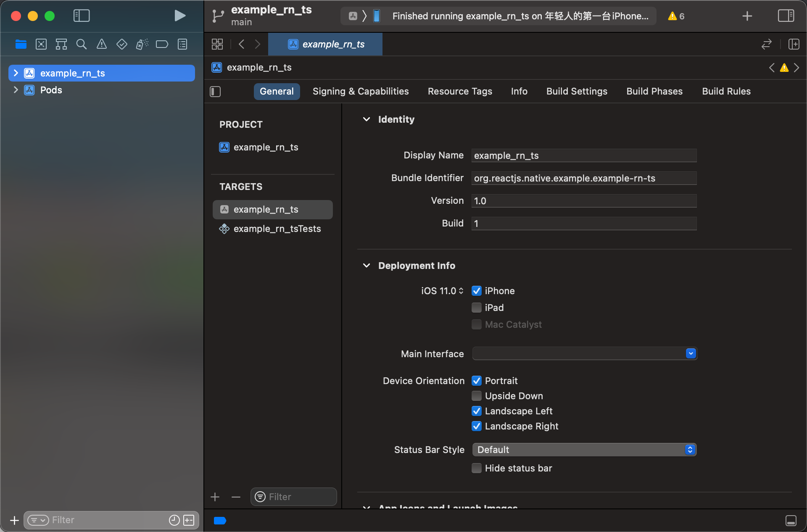Open the Issue navigator warning icon
Image resolution: width=807 pixels, height=532 pixels.
coord(102,44)
